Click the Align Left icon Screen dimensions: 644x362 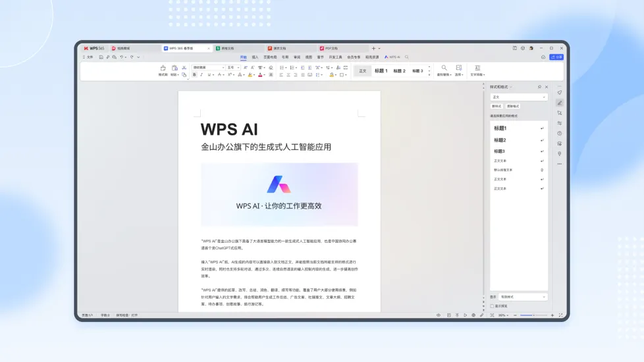coord(281,74)
